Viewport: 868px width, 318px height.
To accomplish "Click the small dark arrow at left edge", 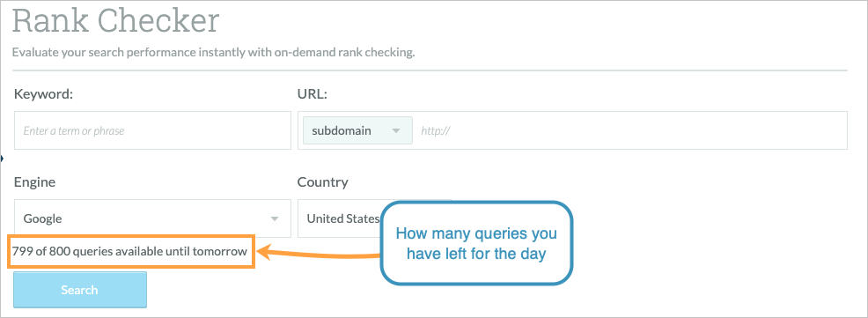I will point(3,159).
